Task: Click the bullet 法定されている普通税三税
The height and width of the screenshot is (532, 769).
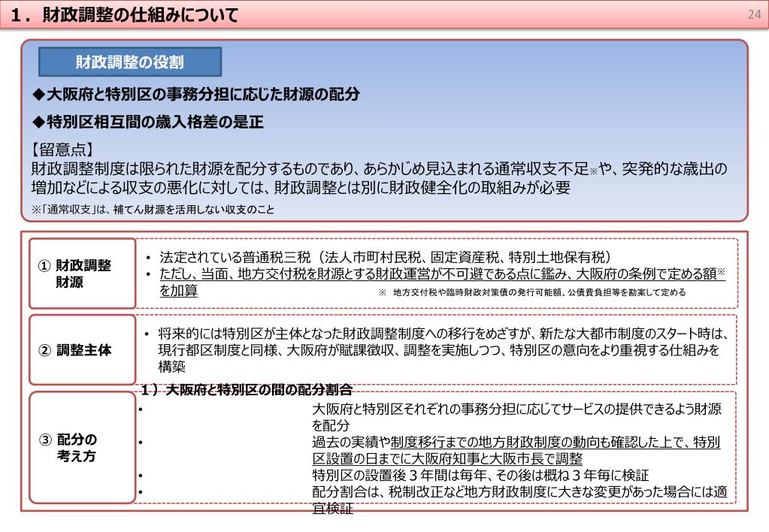Action: pyautogui.click(x=385, y=257)
